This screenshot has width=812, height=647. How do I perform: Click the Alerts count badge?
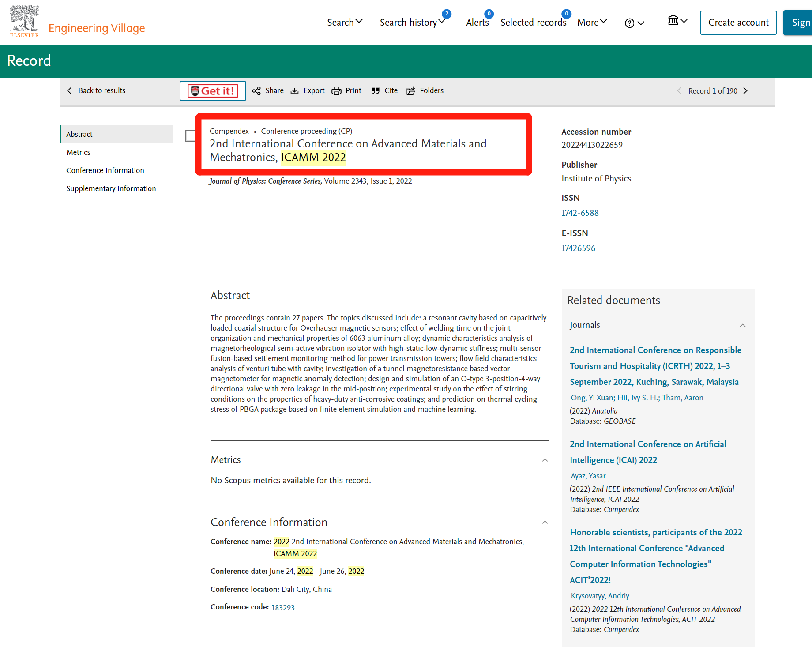click(x=489, y=14)
